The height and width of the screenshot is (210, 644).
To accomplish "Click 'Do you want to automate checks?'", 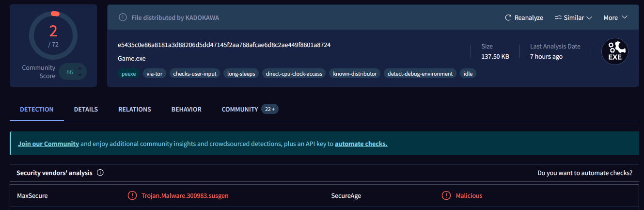I will coord(584,173).
